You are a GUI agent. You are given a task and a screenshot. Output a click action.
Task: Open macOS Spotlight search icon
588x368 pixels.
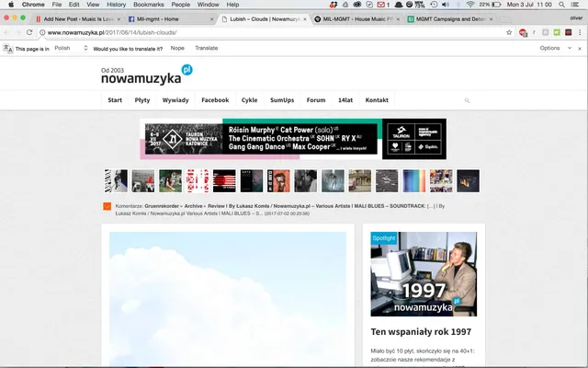pos(561,5)
